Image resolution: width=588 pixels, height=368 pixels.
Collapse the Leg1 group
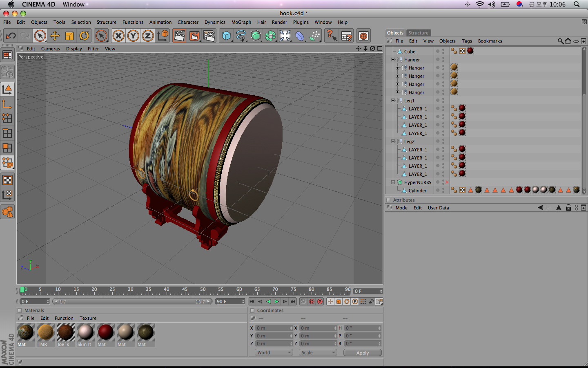click(x=393, y=100)
